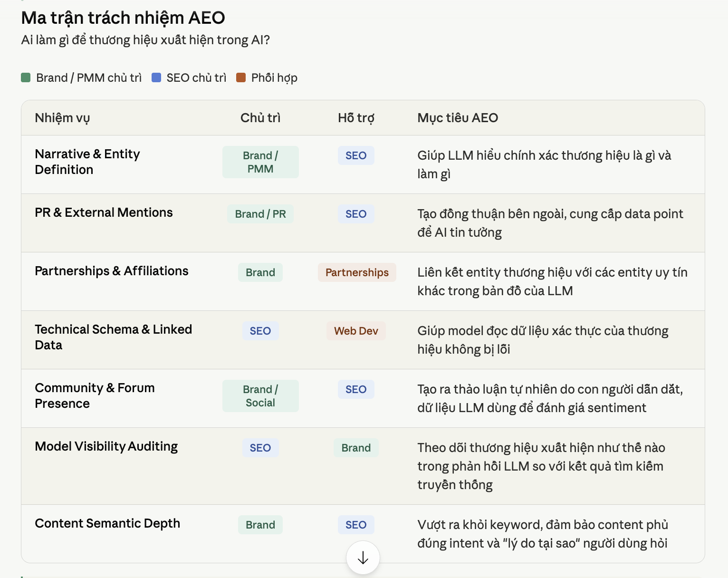Click the 'Brand / PMM' tag
Image resolution: width=728 pixels, height=578 pixels.
pyautogui.click(x=260, y=162)
